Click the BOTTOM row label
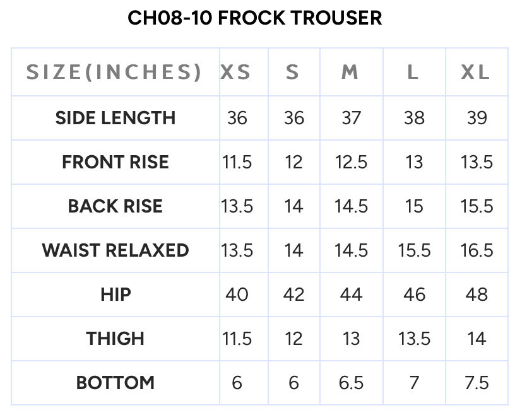The image size is (515, 420). (115, 383)
